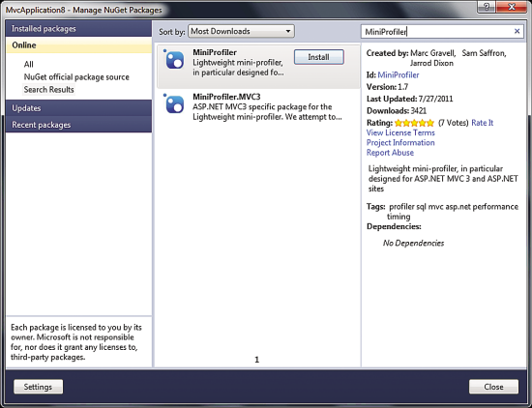
Task: Open View License Terms link
Action: click(400, 132)
